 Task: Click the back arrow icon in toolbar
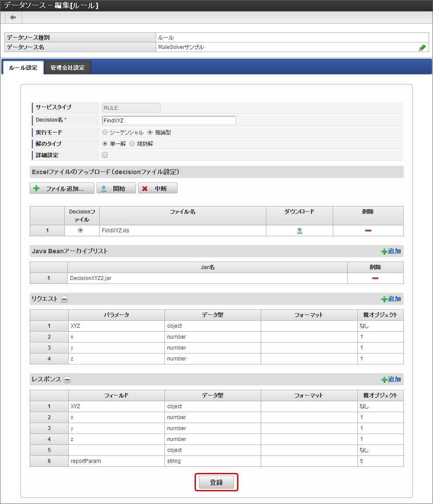[13, 17]
